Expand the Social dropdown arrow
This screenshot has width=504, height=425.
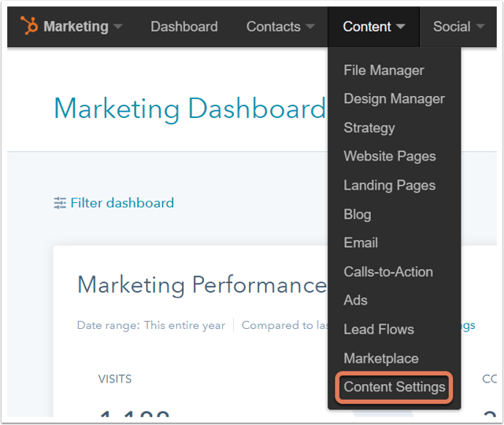click(x=480, y=26)
